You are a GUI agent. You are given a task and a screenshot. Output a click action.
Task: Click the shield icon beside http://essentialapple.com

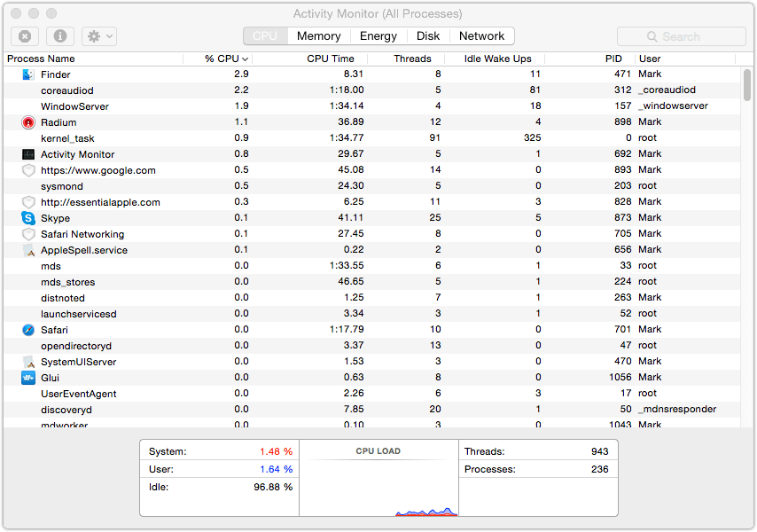(28, 202)
